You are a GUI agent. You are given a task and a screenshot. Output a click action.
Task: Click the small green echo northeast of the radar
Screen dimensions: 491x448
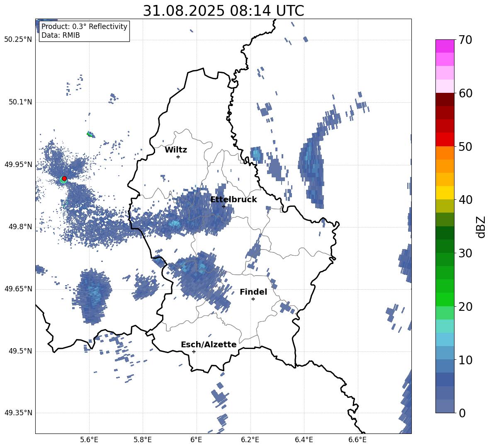[x=90, y=135]
